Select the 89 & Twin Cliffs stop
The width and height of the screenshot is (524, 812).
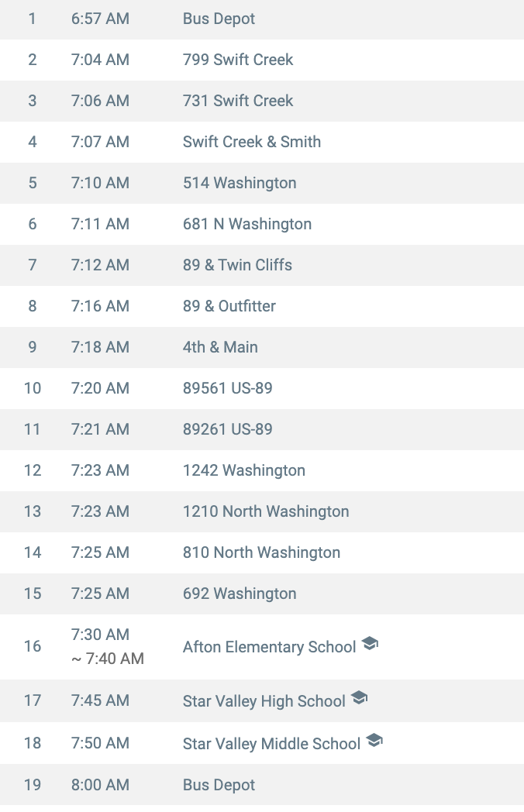(x=237, y=265)
